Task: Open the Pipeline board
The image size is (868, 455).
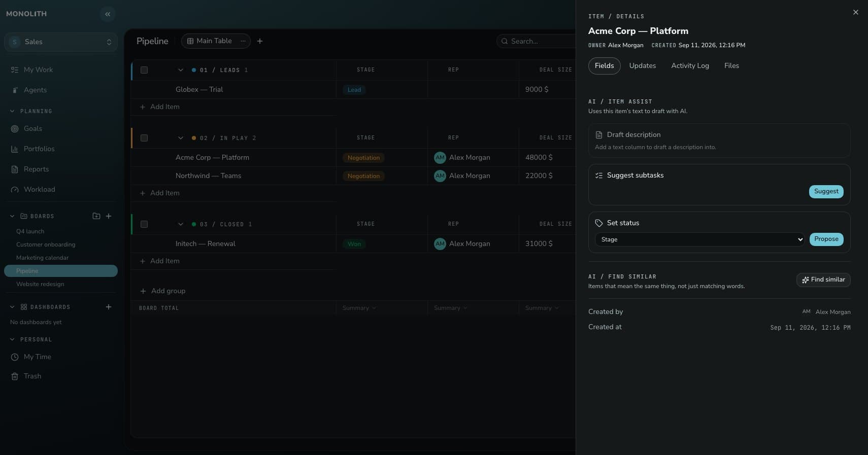Action: click(x=61, y=271)
